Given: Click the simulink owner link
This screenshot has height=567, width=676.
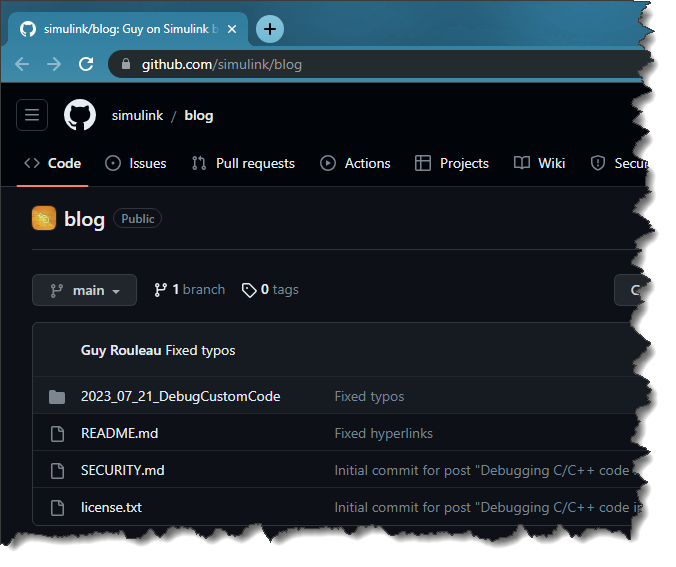Looking at the screenshot, I should tap(137, 115).
